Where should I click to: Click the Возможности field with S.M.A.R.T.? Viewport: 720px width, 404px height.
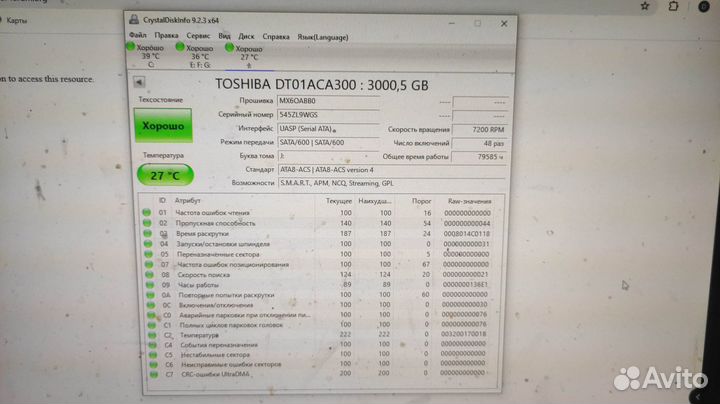tap(392, 183)
